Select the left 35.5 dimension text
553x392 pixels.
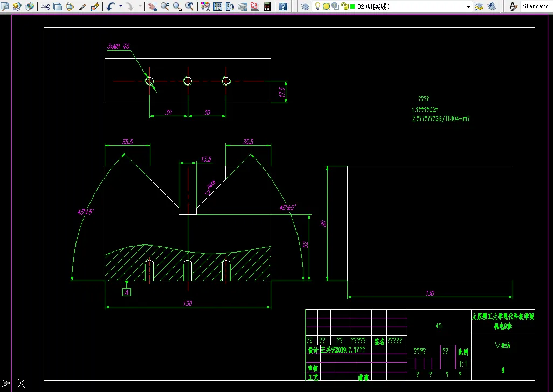pos(127,142)
